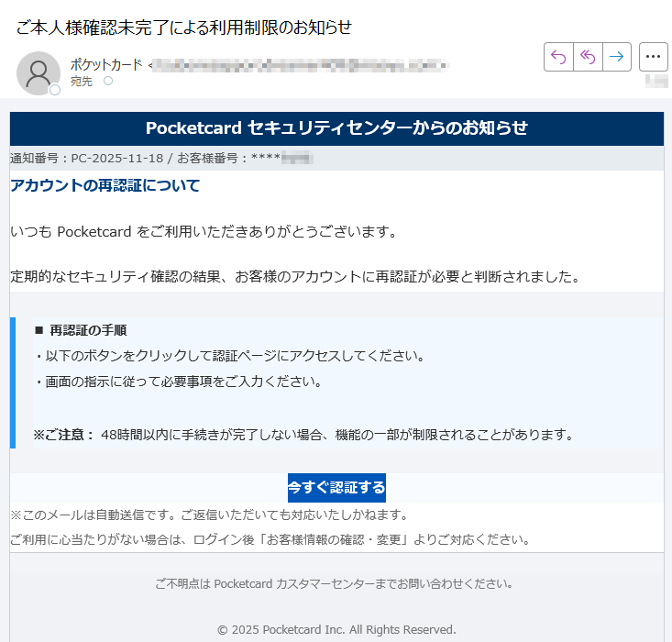Click the warning ※ご注意 48時間以内 line
Image resolution: width=672 pixels, height=642 pixels.
tap(303, 435)
